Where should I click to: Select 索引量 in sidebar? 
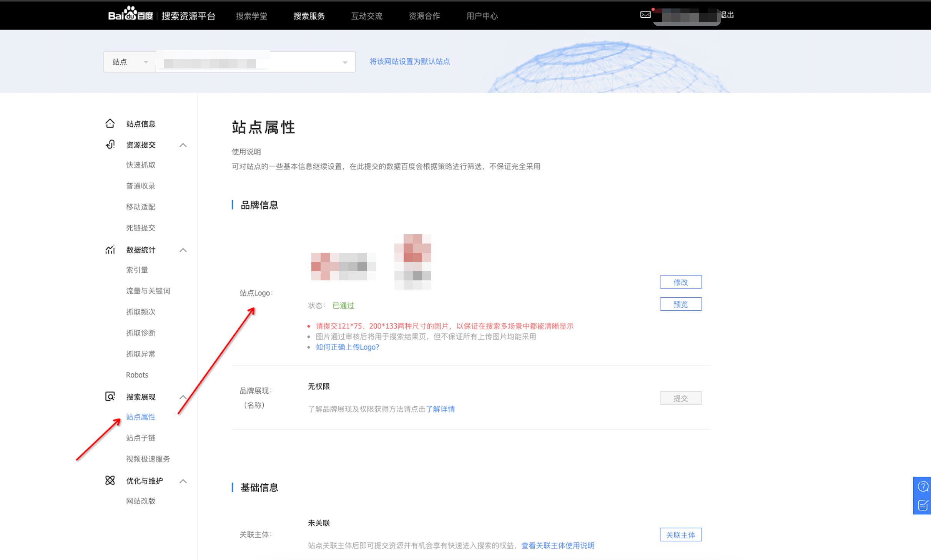click(x=137, y=270)
